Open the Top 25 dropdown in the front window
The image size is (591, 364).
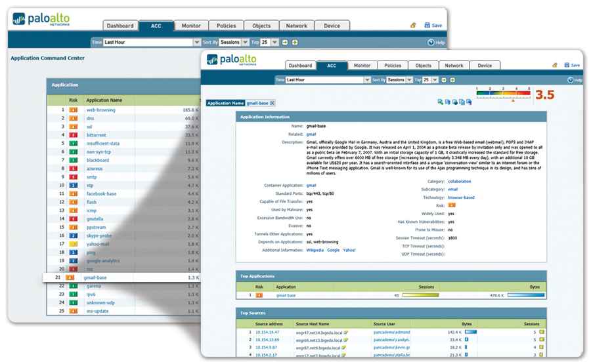click(x=435, y=80)
